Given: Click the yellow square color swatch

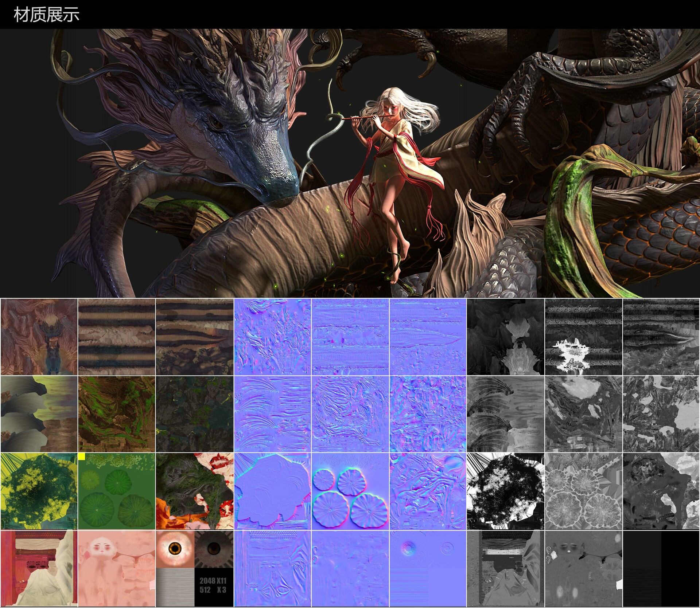Looking at the screenshot, I should pyautogui.click(x=82, y=456).
